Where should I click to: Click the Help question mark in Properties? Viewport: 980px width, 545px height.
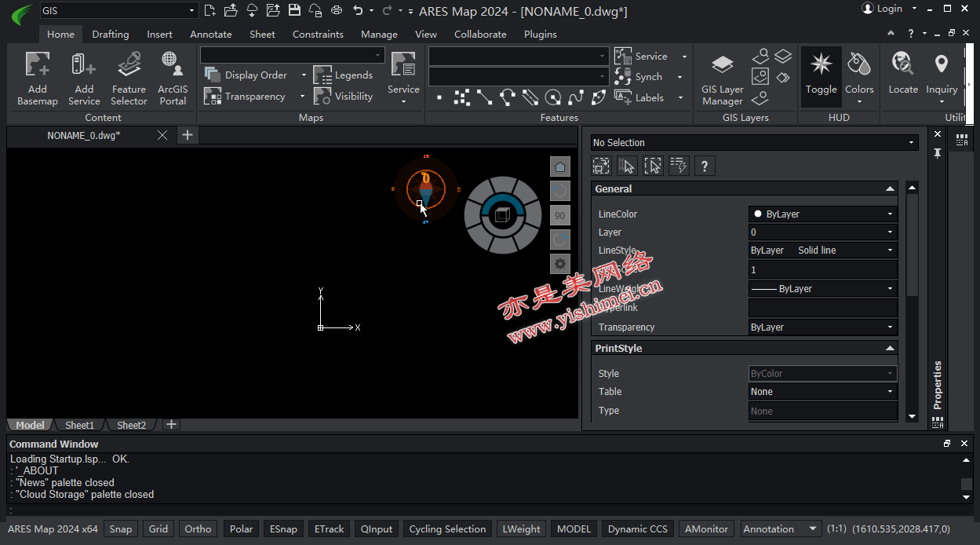point(705,166)
